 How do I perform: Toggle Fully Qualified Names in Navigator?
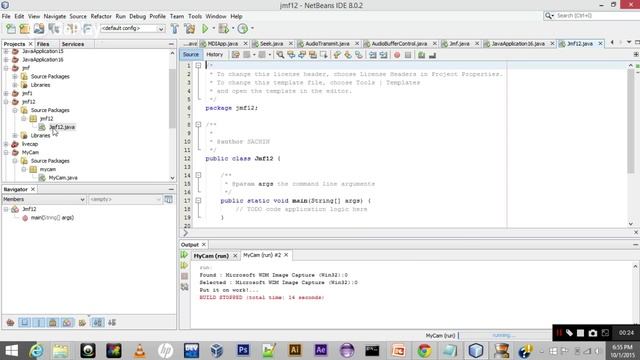(x=82, y=322)
